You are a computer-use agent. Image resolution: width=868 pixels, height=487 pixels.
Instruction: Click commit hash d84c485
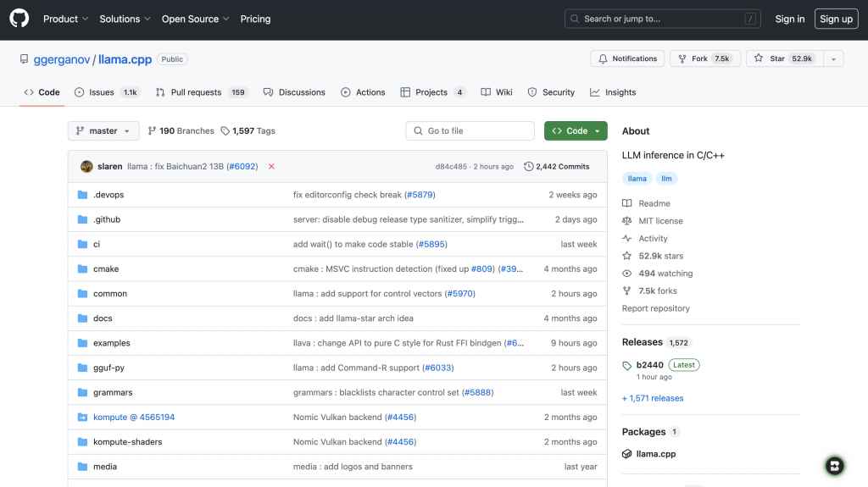(x=451, y=166)
